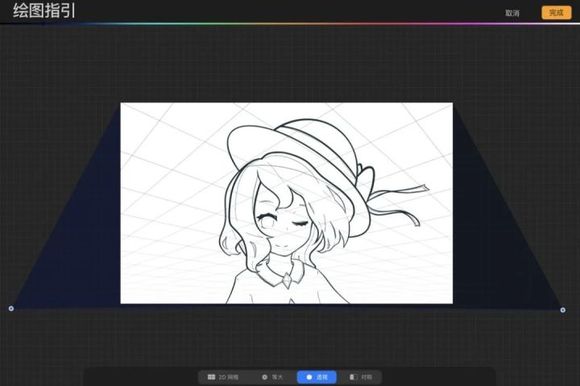Switch to the 2D 网格 tab
This screenshot has width=580, height=386.
coord(223,377)
